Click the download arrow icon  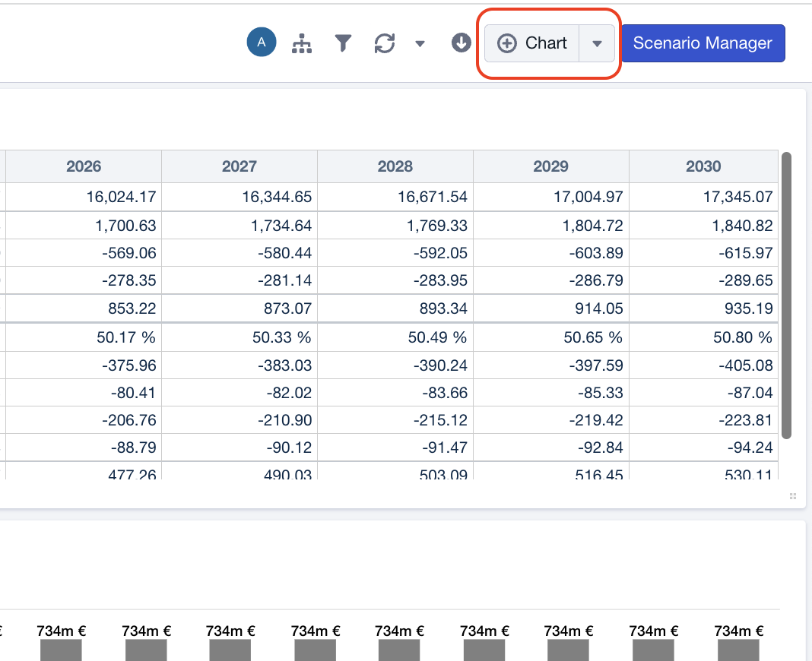click(x=462, y=43)
